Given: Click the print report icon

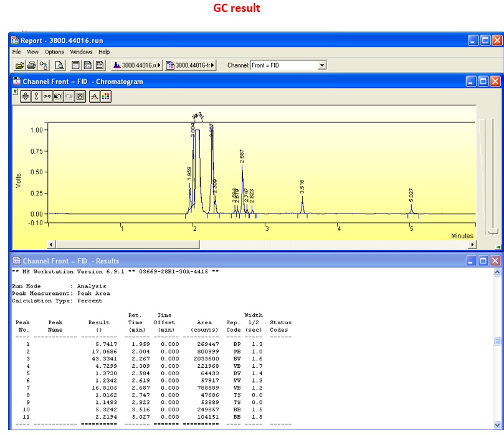Looking at the screenshot, I should point(31,65).
